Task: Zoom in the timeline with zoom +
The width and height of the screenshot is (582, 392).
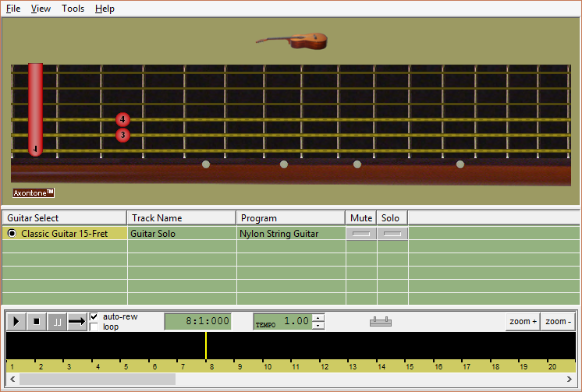Action: point(523,321)
